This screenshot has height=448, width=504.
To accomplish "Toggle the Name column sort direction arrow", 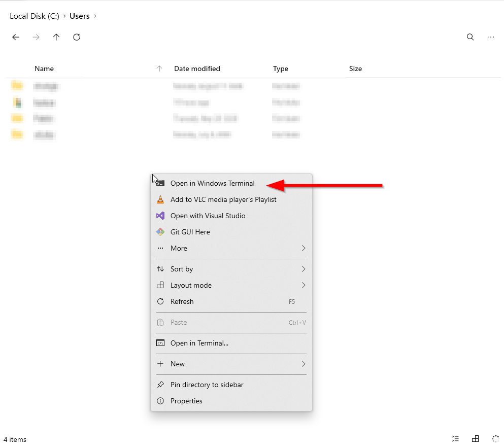I will coord(159,68).
